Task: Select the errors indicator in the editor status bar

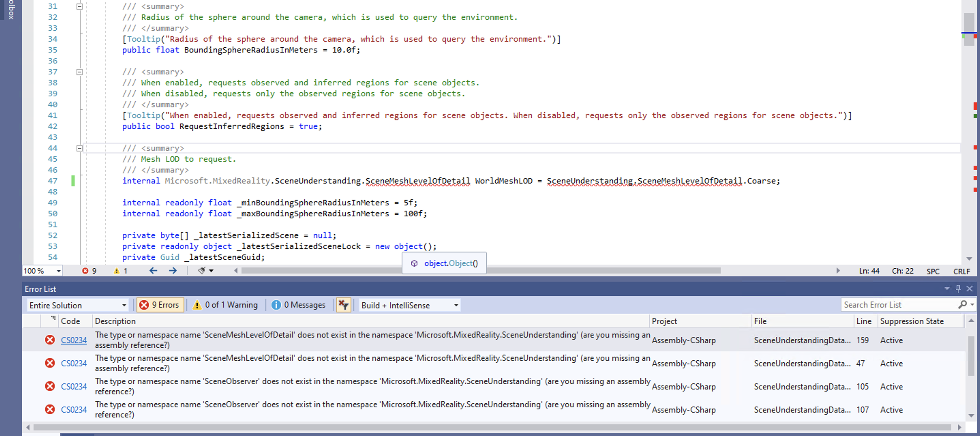Action: 89,271
